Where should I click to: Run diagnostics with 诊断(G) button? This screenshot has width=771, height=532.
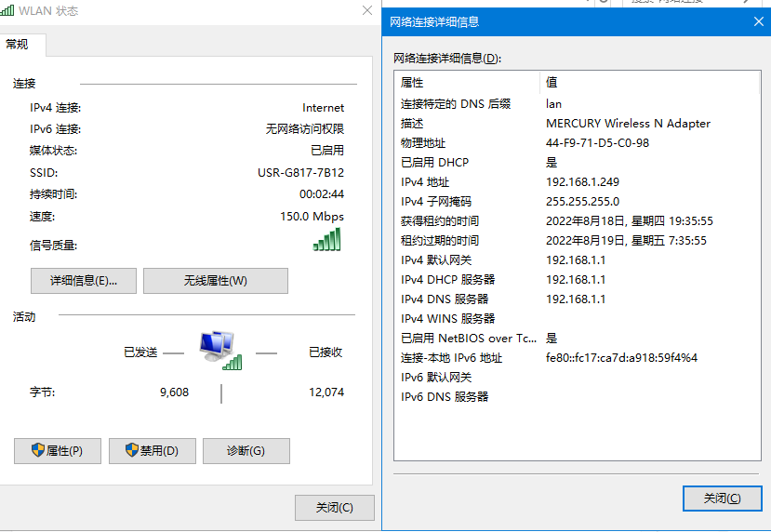coord(246,451)
